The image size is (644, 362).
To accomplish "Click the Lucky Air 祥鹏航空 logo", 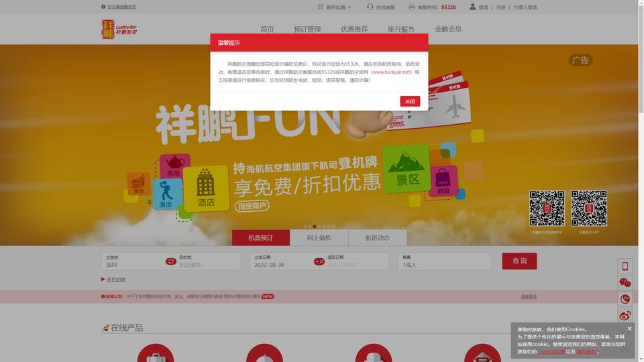I will [x=119, y=29].
